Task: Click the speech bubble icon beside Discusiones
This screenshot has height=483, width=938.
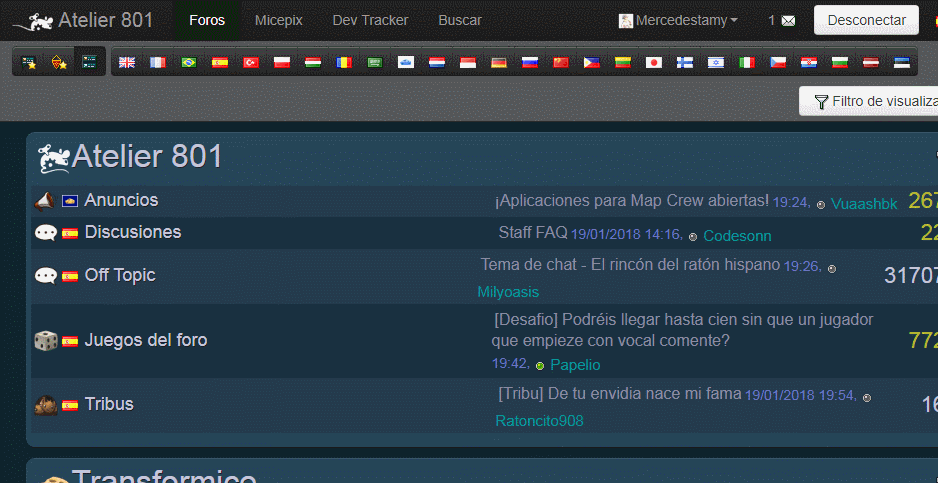Action: pos(46,233)
